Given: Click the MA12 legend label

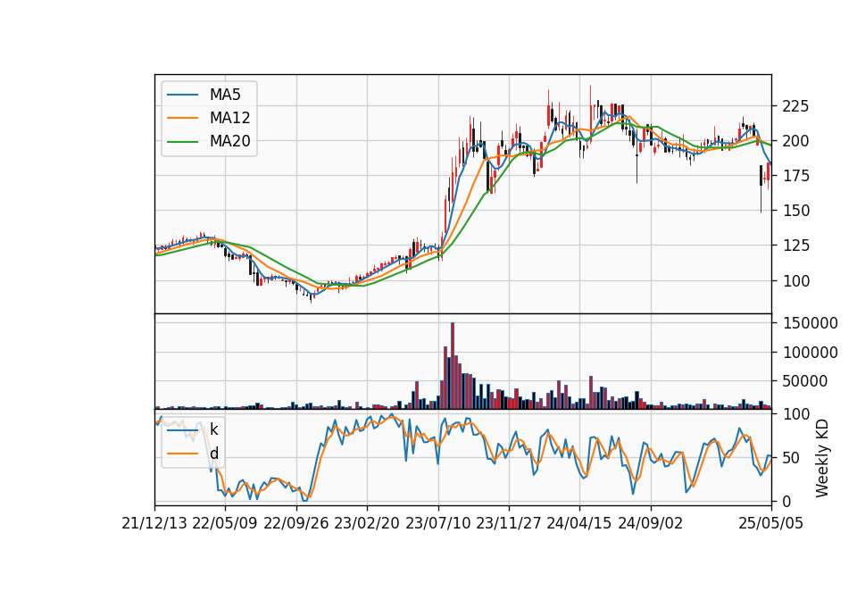Looking at the screenshot, I should pyautogui.click(x=229, y=118).
